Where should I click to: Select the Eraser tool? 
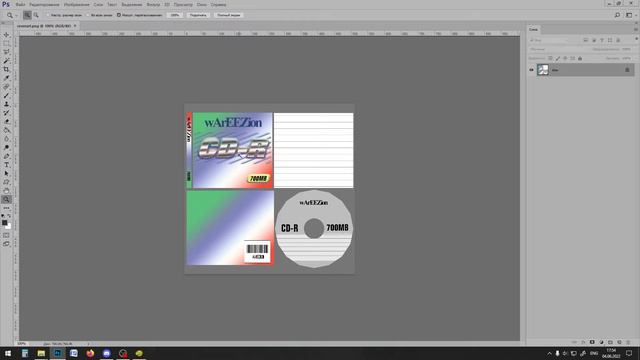[6, 121]
